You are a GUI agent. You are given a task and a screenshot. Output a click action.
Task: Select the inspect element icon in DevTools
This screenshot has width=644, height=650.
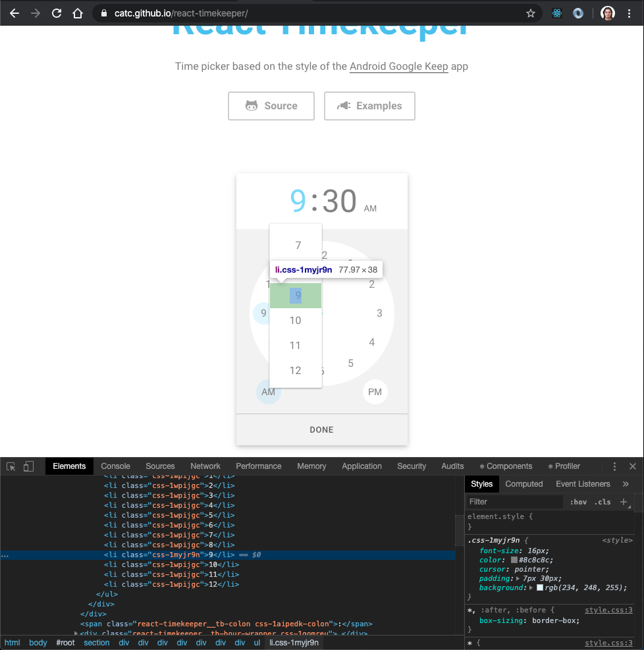[x=10, y=466]
